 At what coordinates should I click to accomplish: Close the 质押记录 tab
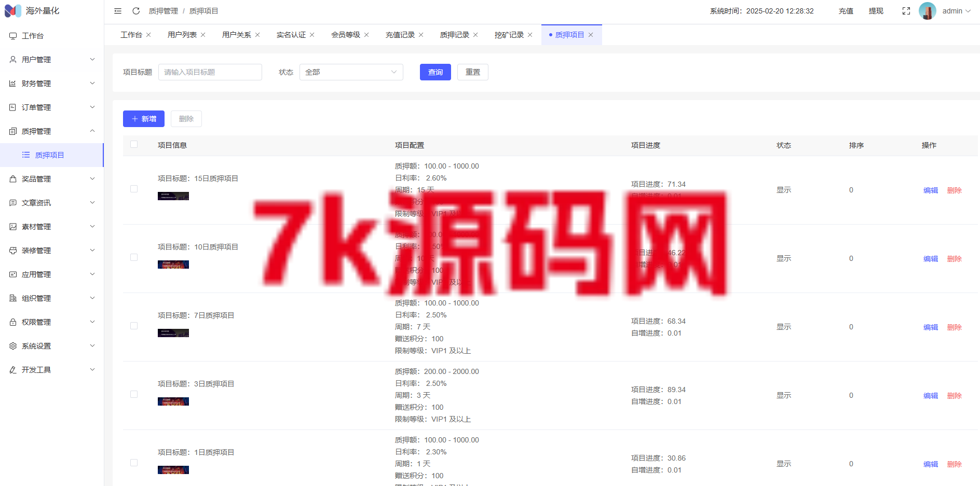475,35
